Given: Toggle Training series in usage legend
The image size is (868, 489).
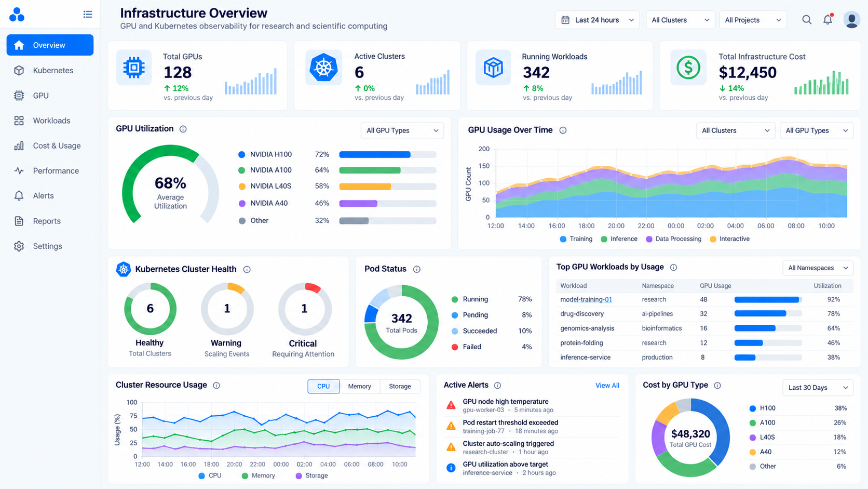Looking at the screenshot, I should pos(576,239).
